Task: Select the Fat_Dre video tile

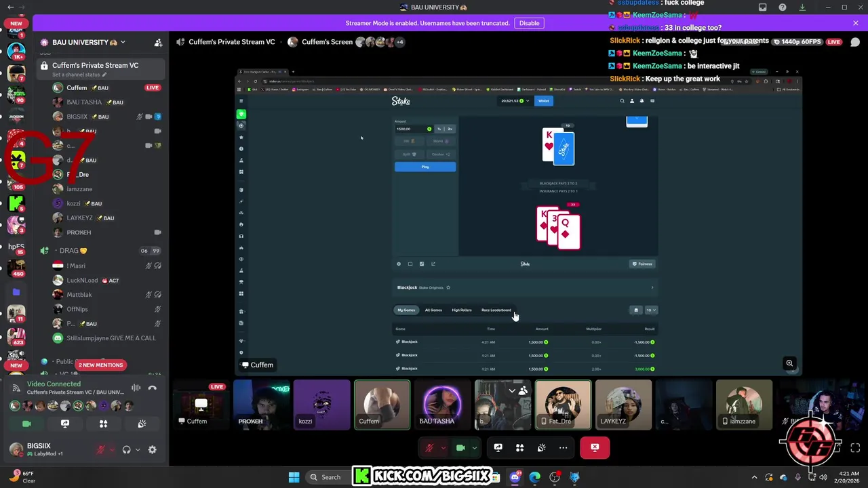Action: pyautogui.click(x=563, y=405)
